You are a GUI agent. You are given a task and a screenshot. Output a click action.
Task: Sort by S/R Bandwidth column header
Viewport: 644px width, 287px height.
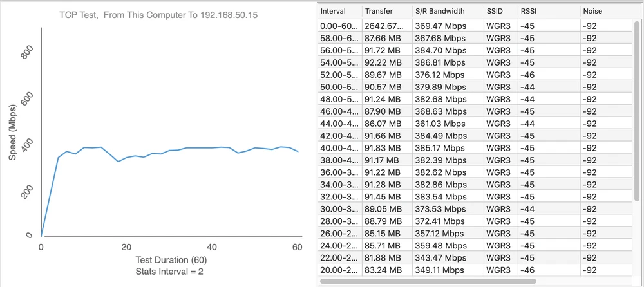[x=447, y=12]
